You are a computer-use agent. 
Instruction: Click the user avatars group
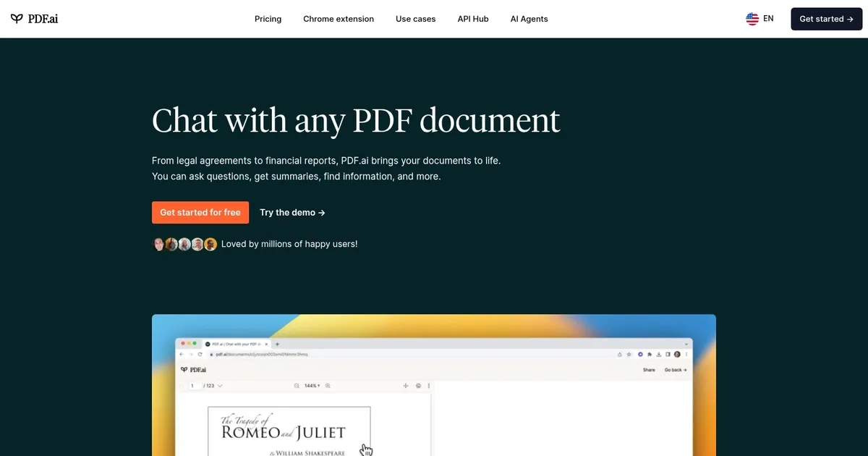pyautogui.click(x=185, y=245)
